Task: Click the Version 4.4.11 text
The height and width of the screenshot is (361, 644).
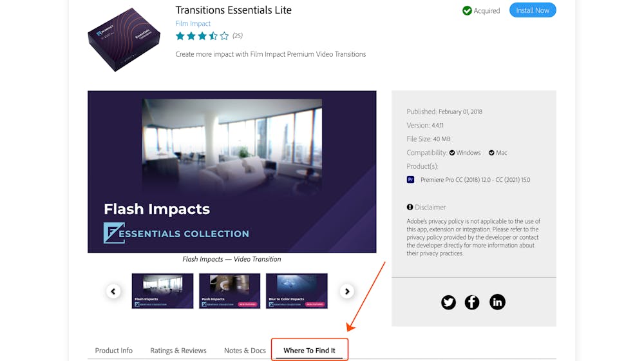Action: 424,125
